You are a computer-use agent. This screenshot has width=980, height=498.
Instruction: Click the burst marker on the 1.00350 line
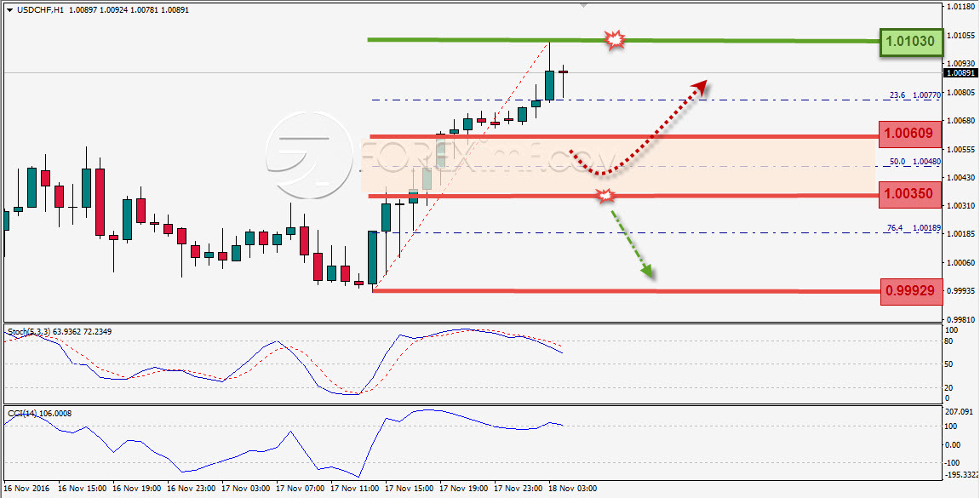tap(605, 196)
